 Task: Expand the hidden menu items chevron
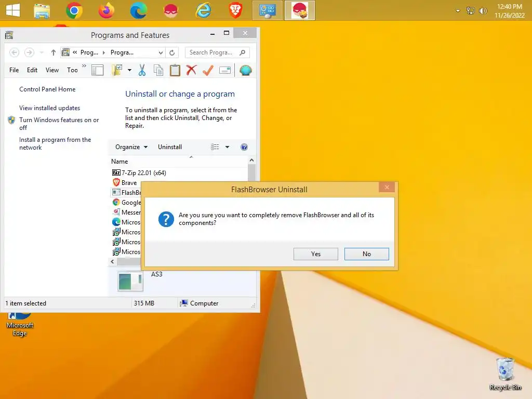[x=84, y=66]
